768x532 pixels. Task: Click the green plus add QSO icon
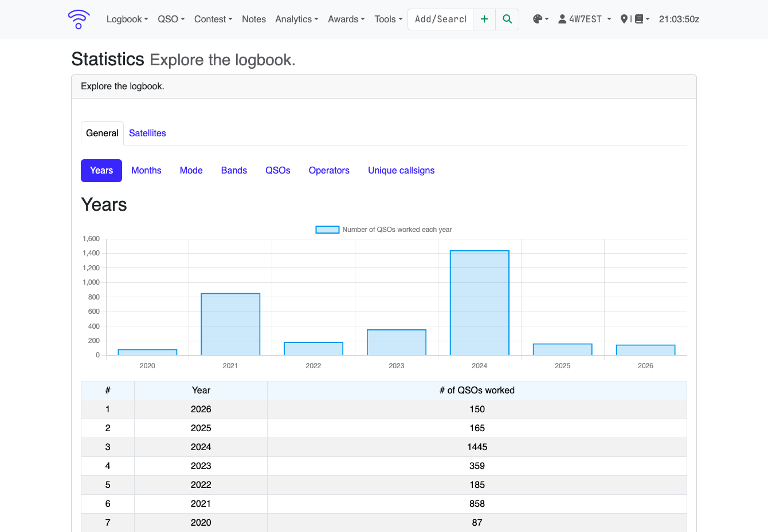[x=484, y=19]
